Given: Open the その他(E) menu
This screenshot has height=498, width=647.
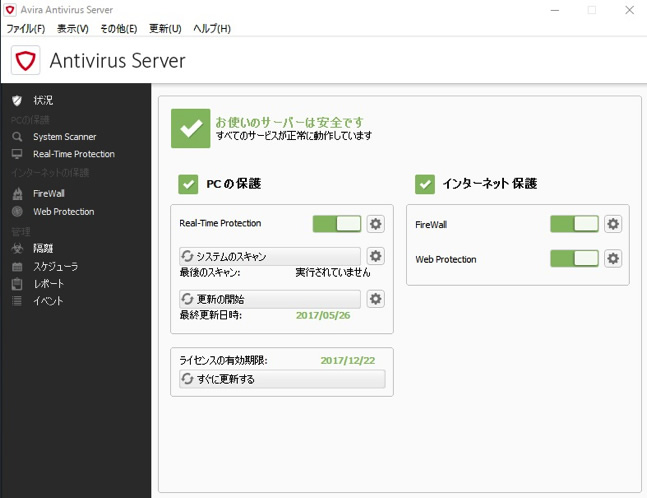Looking at the screenshot, I should [x=119, y=28].
